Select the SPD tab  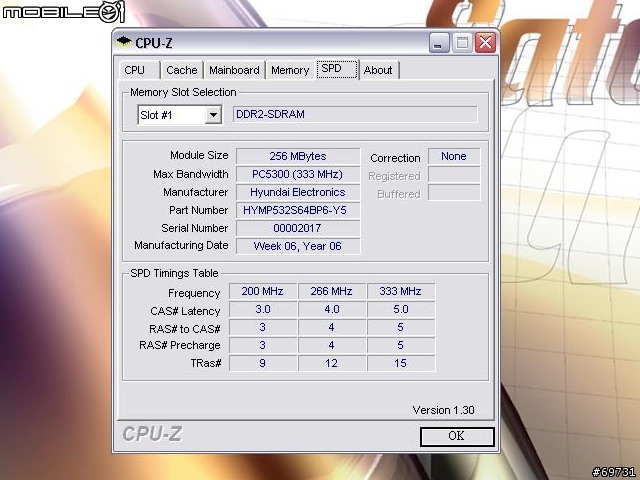pyautogui.click(x=337, y=69)
